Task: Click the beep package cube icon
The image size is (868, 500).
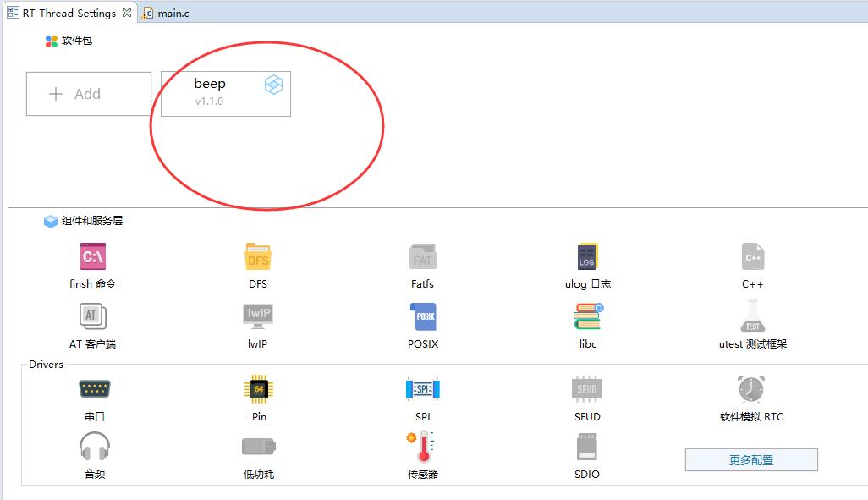Action: [x=273, y=85]
